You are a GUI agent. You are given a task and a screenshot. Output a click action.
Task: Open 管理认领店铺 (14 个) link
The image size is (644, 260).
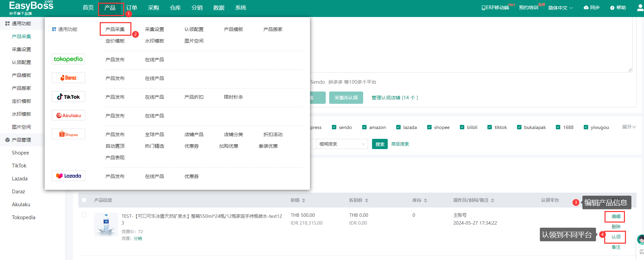point(395,98)
